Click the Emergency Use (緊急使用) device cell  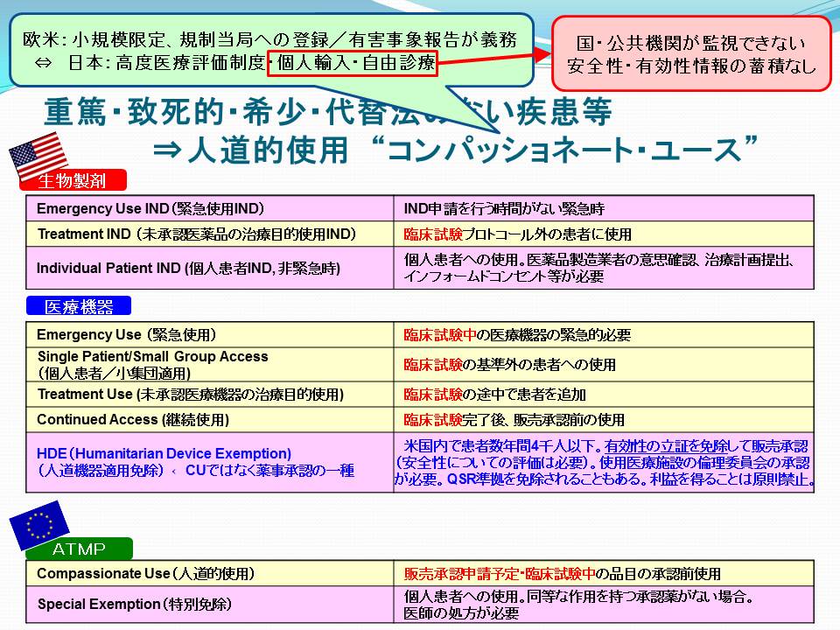click(x=210, y=335)
